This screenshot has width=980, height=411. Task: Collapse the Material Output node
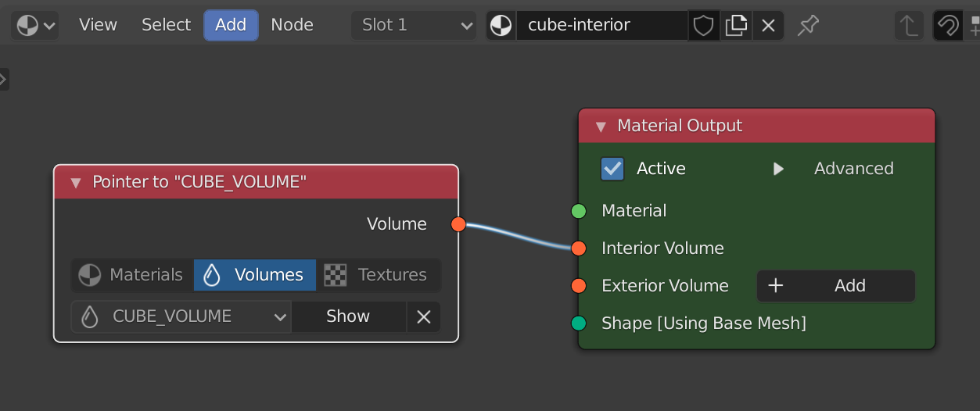pyautogui.click(x=601, y=127)
